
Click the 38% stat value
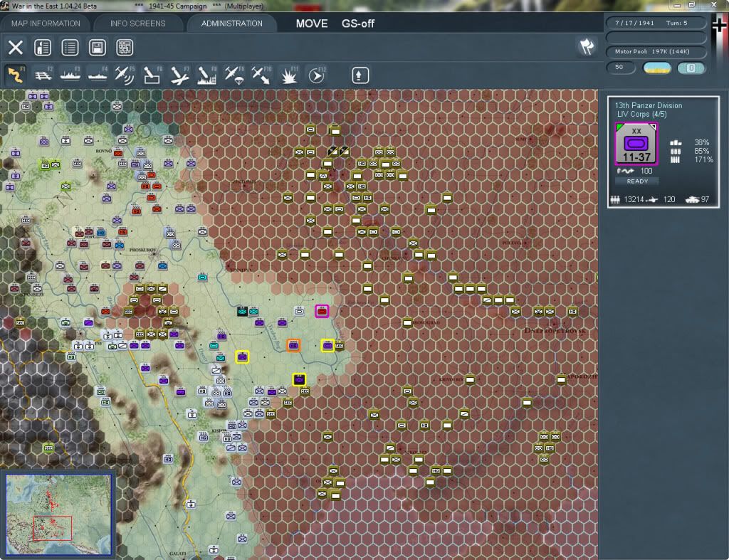point(701,142)
